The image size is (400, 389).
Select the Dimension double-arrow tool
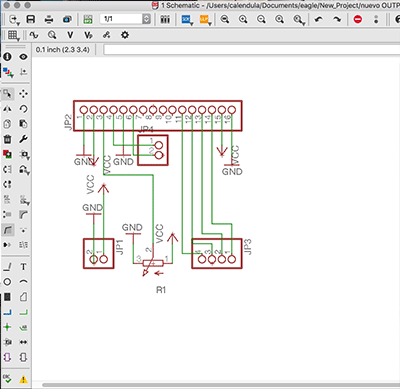click(23, 342)
